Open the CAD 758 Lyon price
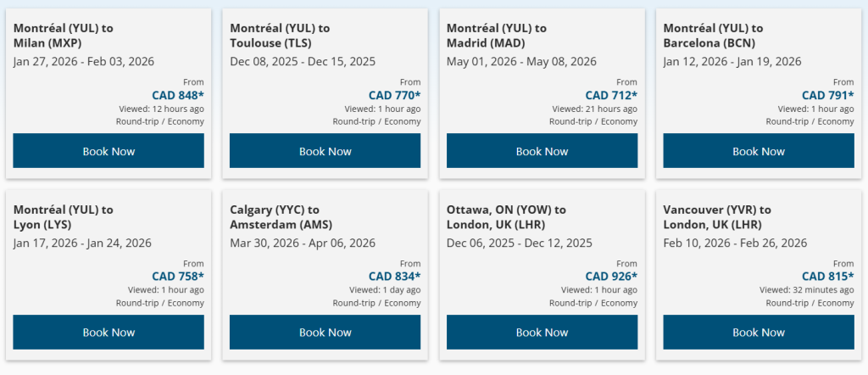The width and height of the screenshot is (868, 375). coord(178,276)
